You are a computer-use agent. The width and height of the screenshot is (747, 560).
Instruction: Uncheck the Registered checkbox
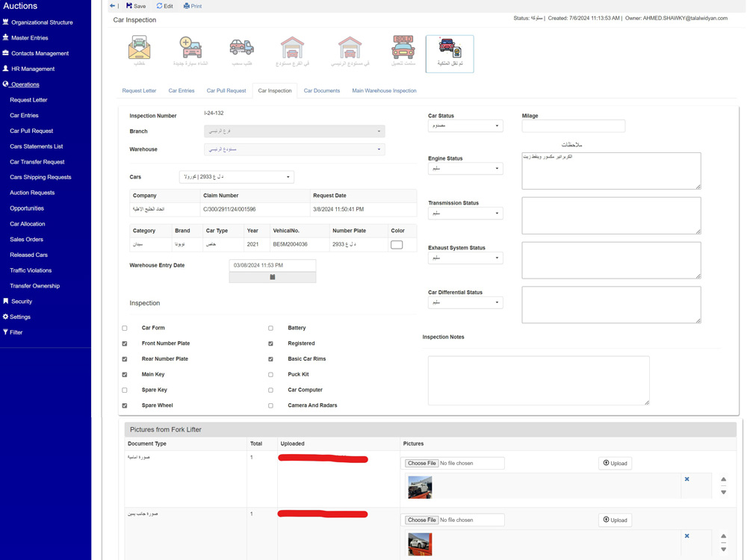(270, 343)
